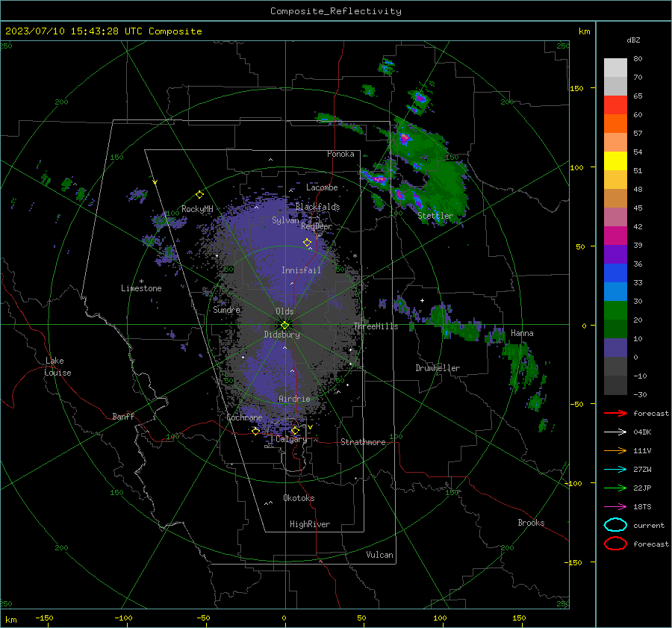Select the red 60–65 dBZ swatch
Screen dimensions: 672x628
click(615, 105)
